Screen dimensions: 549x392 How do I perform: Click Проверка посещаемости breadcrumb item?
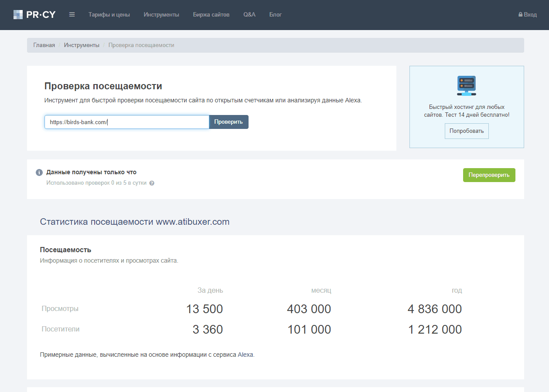point(141,45)
